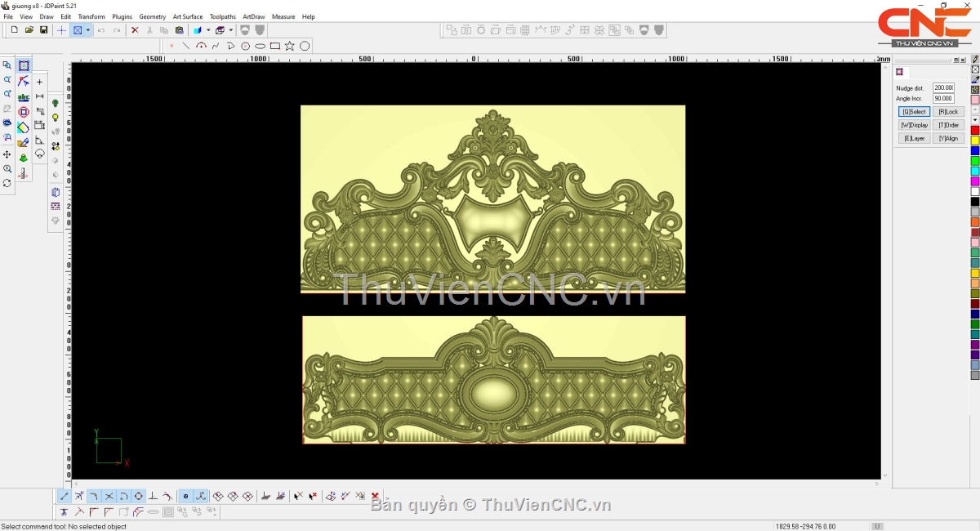Select the Arc drawing tool
980x531 pixels.
coord(201,46)
